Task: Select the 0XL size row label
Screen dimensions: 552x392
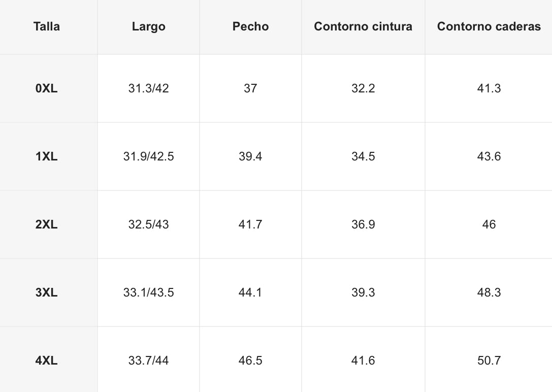Action: [47, 88]
